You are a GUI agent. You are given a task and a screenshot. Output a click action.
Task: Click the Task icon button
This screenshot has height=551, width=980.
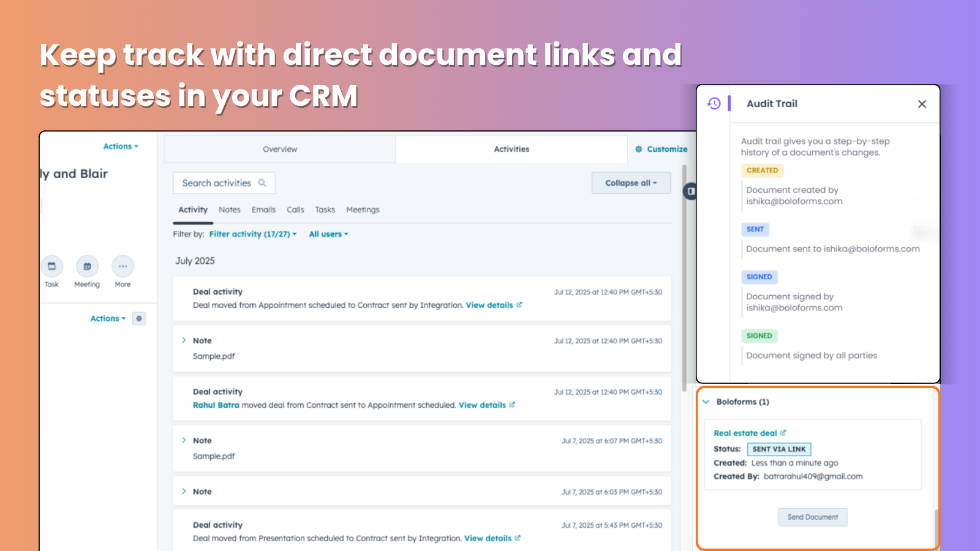click(x=51, y=266)
